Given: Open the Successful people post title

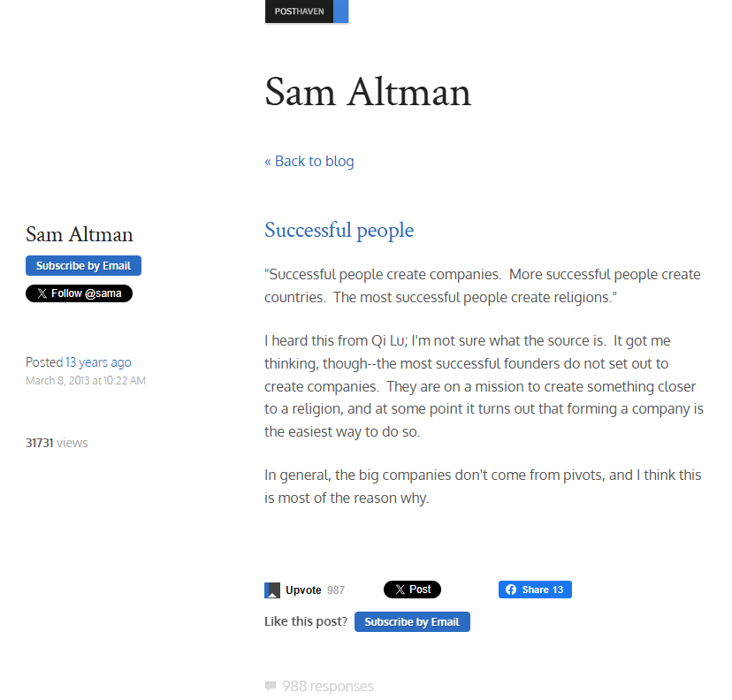Looking at the screenshot, I should coord(339,230).
